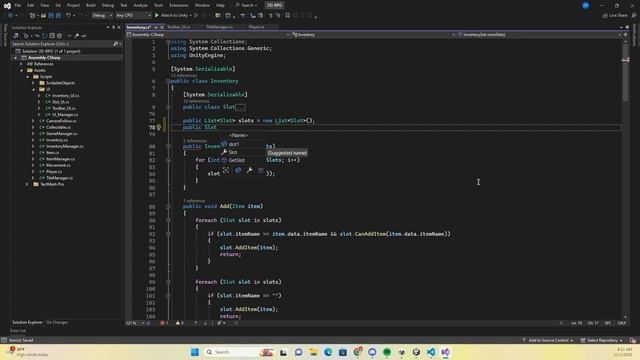Open the Debug configuration dropdown
The image size is (640, 360).
[x=102, y=16]
